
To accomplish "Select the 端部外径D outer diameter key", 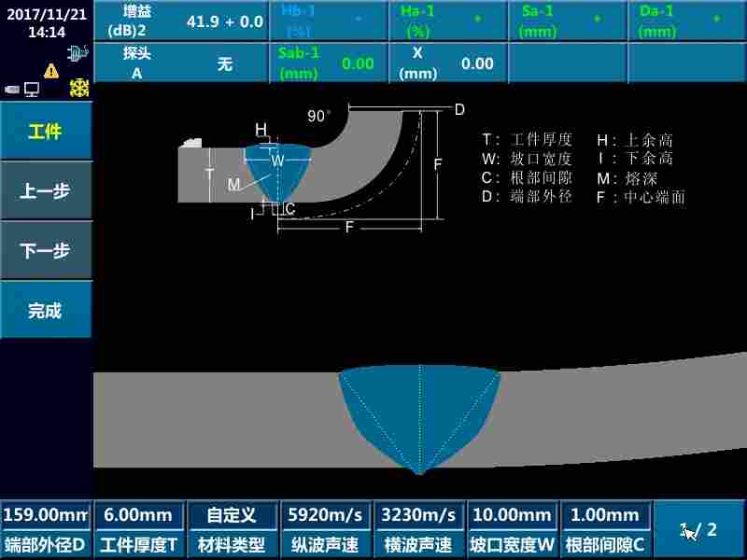I will click(x=45, y=529).
